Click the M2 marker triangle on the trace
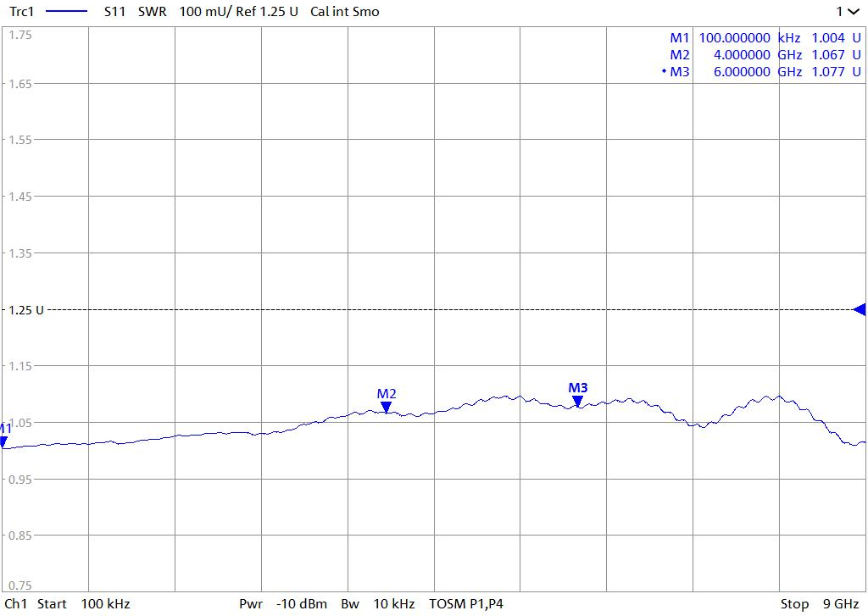The width and height of the screenshot is (868, 616). (x=387, y=408)
